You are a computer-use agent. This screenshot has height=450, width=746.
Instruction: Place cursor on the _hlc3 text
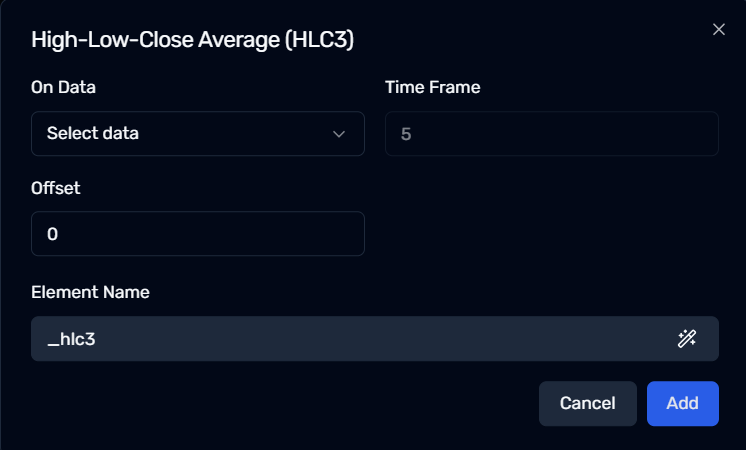[x=71, y=339]
